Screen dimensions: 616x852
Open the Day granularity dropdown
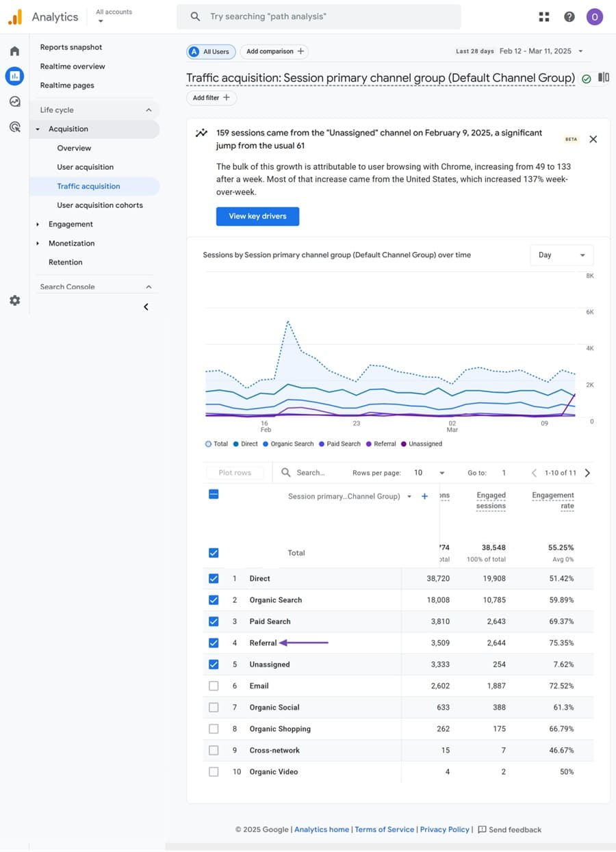pyautogui.click(x=561, y=255)
